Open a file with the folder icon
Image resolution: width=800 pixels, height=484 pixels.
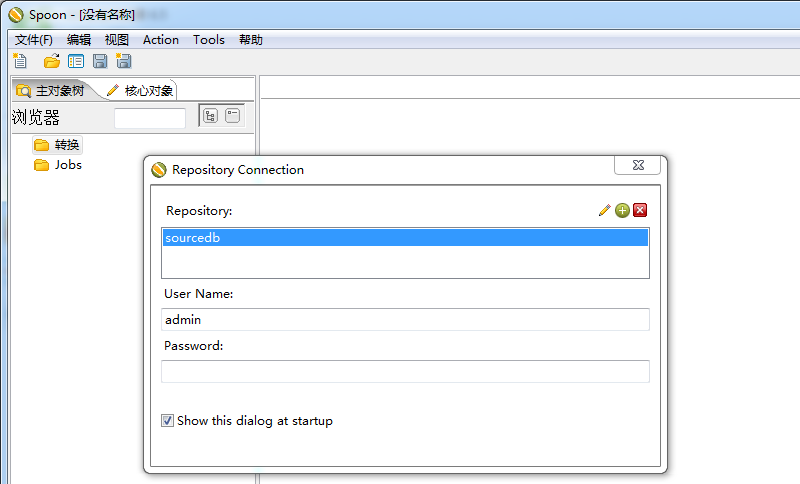[52, 61]
